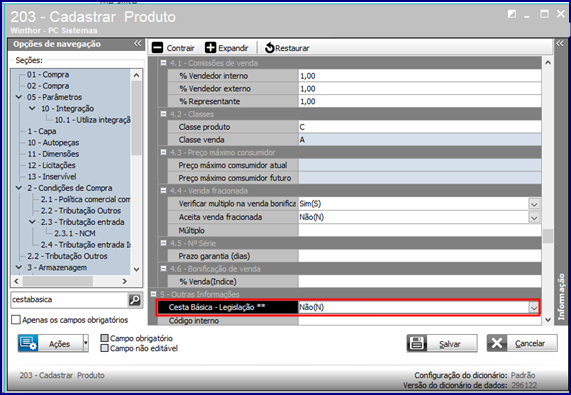Collapse 10 - Integração tree node
Screen dimensions: 571x395
(32, 108)
